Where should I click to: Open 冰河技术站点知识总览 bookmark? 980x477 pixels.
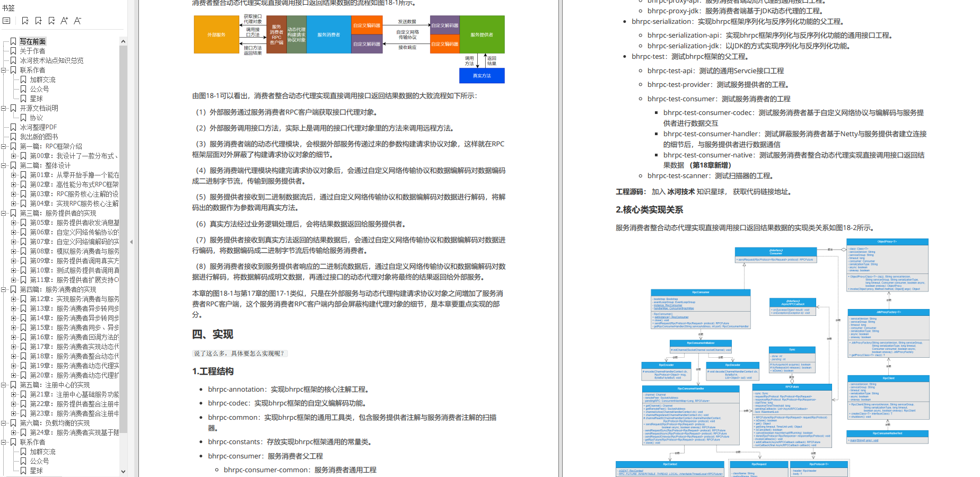[51, 60]
